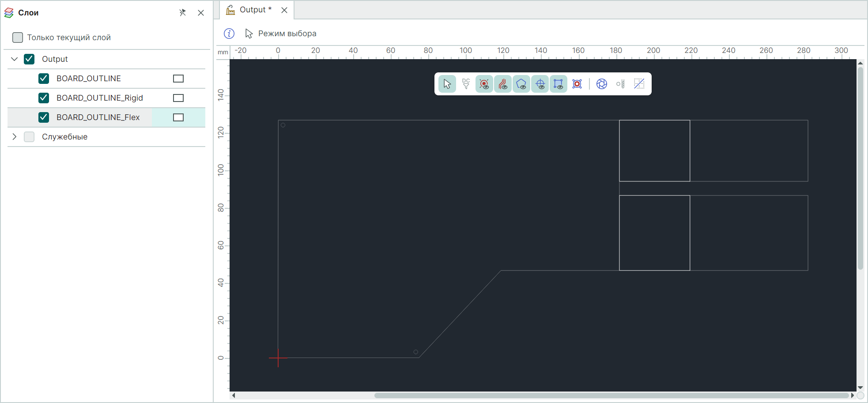
Task: Uncheck the BOARD_OUTLINE_Rigid layer checkbox
Action: pyautogui.click(x=44, y=98)
